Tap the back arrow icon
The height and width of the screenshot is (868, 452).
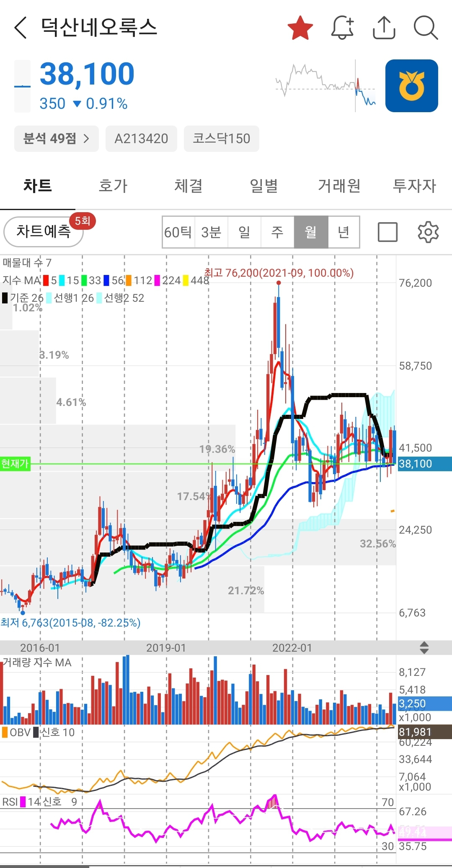click(x=20, y=28)
